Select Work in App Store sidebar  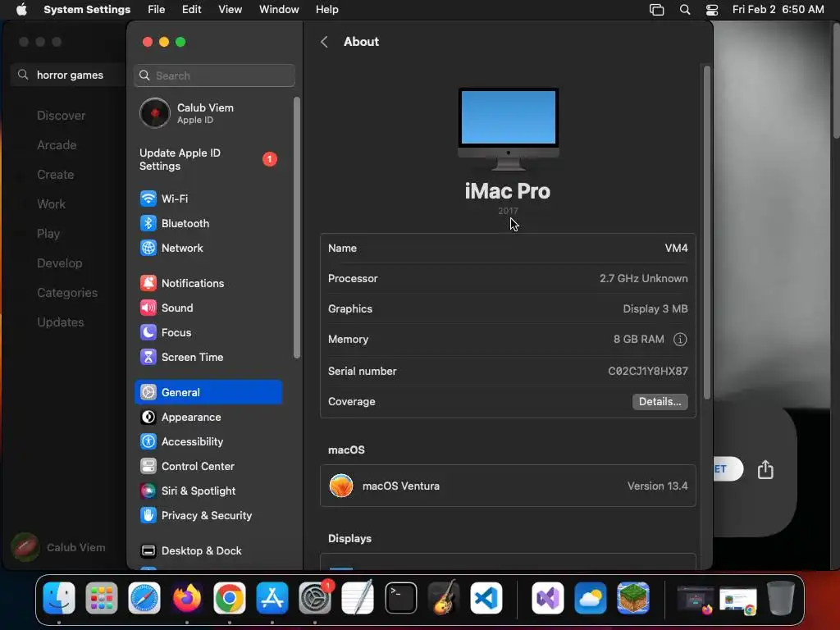click(52, 204)
